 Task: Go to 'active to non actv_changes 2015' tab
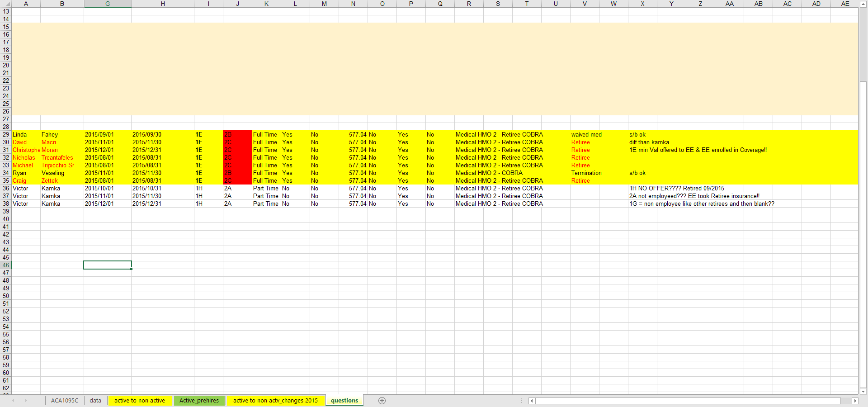(x=275, y=401)
